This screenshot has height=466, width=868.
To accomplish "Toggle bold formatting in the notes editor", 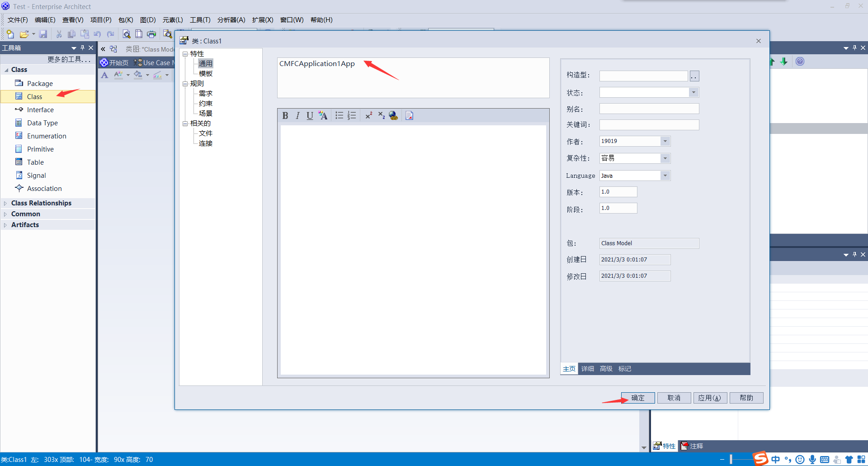I will (x=285, y=115).
